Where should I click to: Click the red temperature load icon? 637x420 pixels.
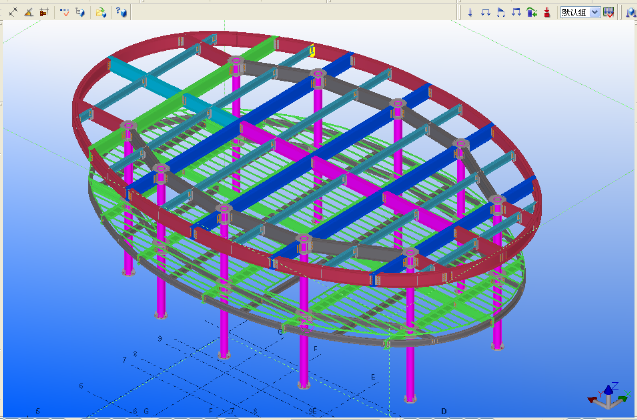coord(547,12)
